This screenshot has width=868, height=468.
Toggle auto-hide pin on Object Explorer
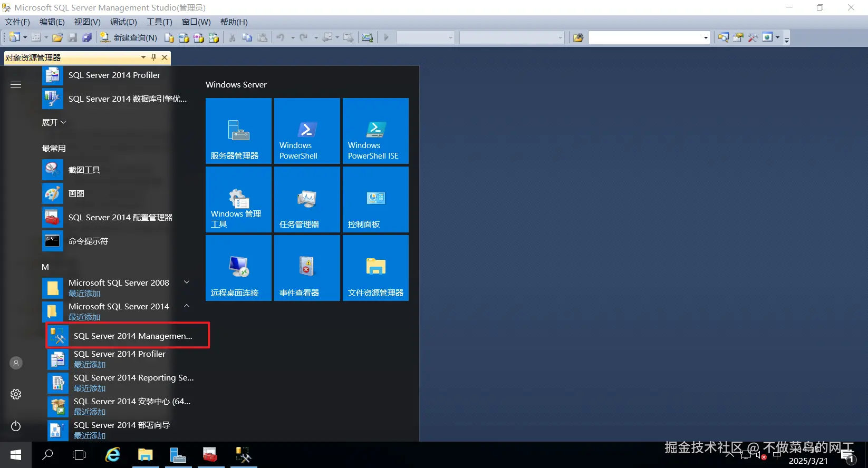click(153, 57)
